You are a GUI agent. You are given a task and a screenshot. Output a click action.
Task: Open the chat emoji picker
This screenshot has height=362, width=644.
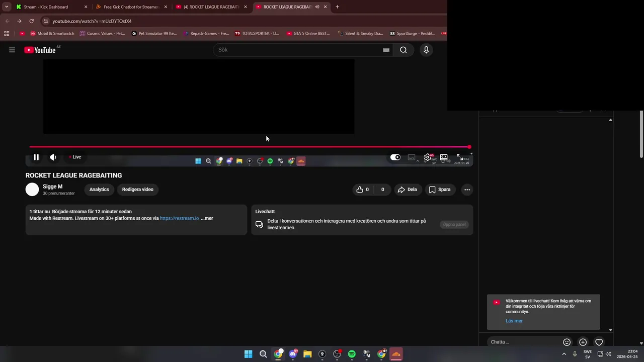tap(567, 342)
